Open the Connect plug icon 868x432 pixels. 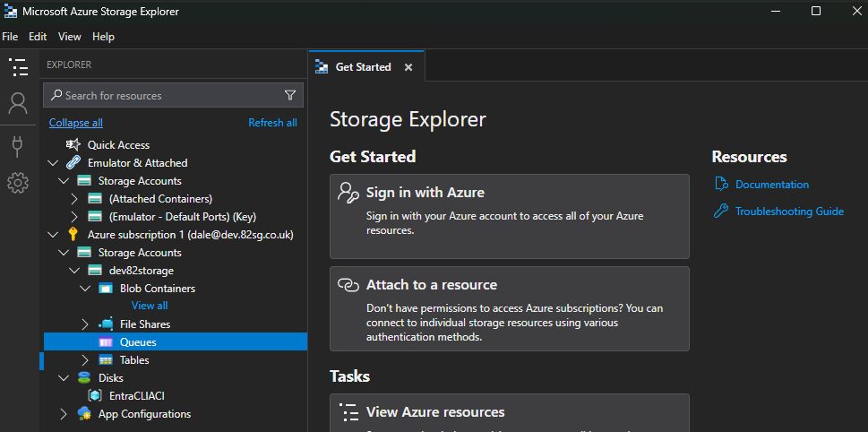pos(18,147)
